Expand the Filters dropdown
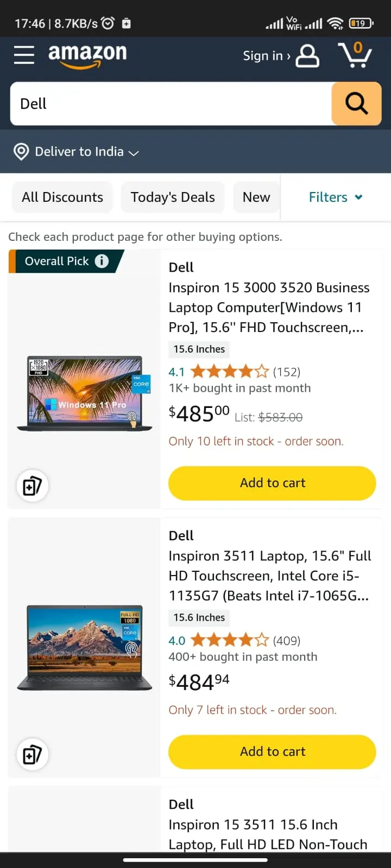 (335, 197)
